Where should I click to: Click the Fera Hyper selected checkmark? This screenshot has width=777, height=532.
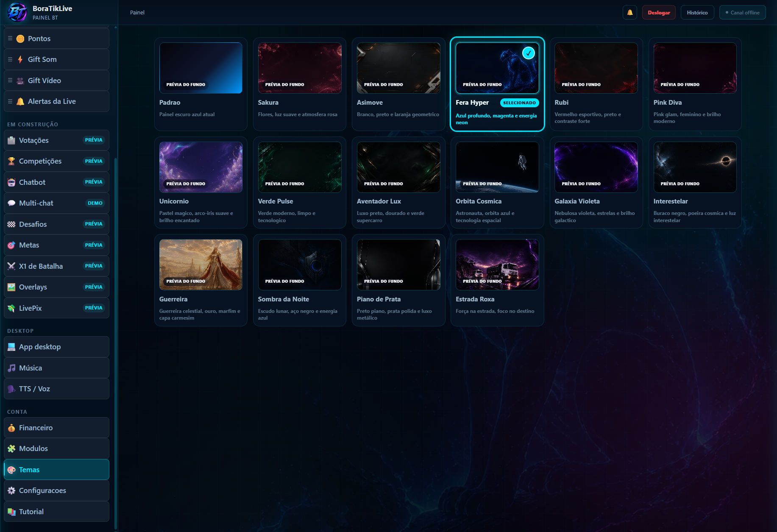pos(528,53)
